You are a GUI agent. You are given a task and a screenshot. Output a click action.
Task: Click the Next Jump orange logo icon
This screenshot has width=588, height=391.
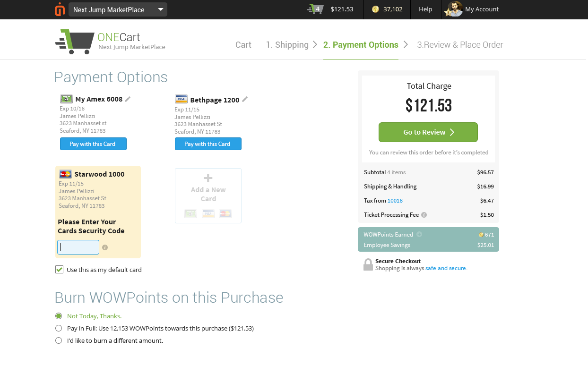pyautogui.click(x=60, y=9)
